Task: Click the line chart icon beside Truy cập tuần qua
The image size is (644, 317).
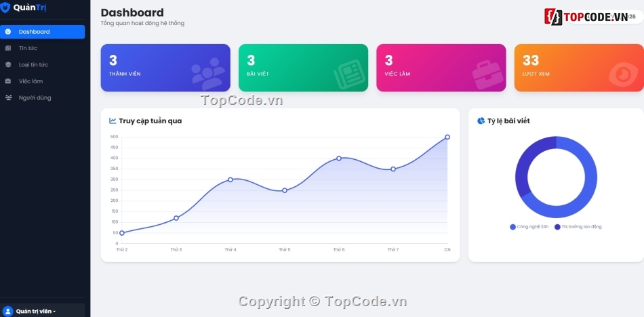Action: [113, 121]
